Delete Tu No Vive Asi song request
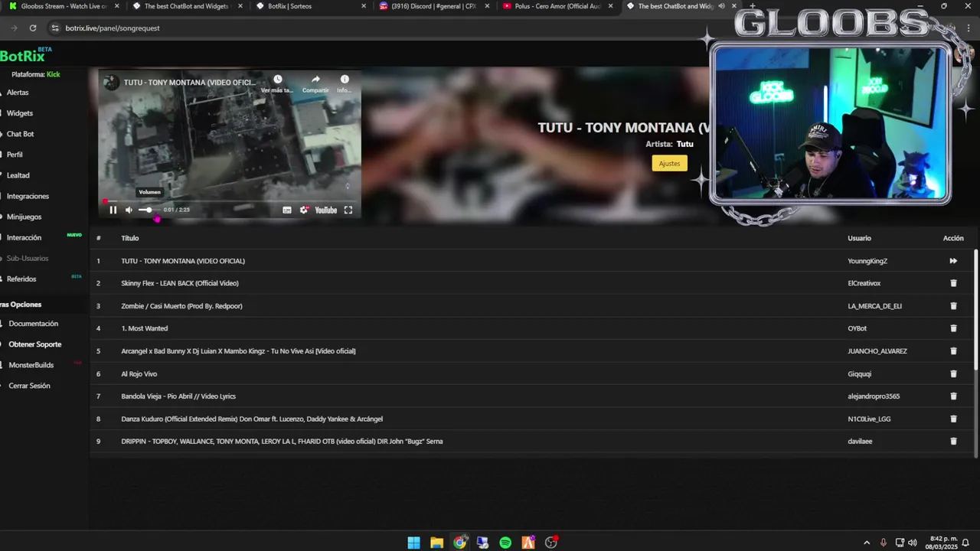 pyautogui.click(x=953, y=351)
